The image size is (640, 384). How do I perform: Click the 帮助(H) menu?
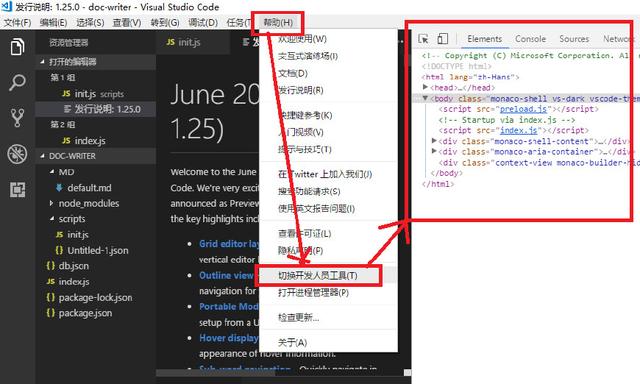[x=278, y=22]
